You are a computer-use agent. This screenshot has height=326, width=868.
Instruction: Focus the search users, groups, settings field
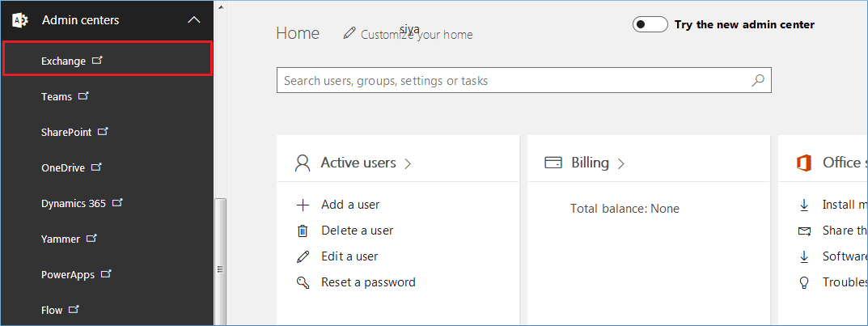click(523, 81)
